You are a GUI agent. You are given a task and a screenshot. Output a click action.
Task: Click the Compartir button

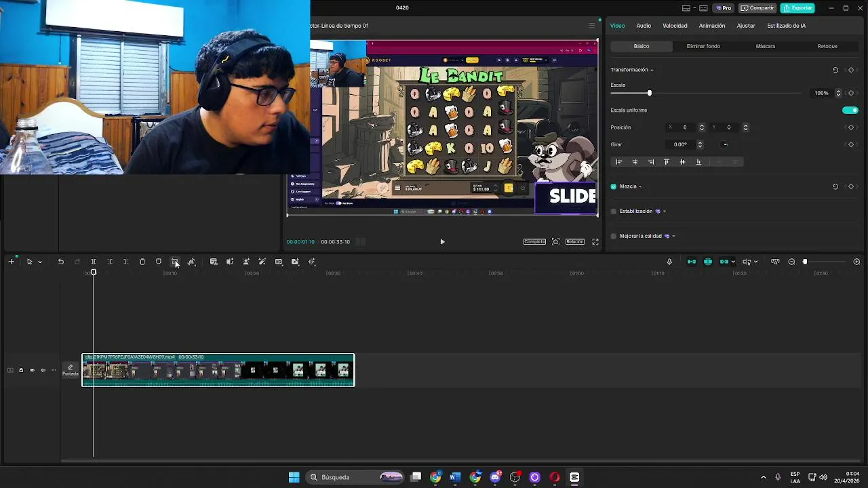757,8
